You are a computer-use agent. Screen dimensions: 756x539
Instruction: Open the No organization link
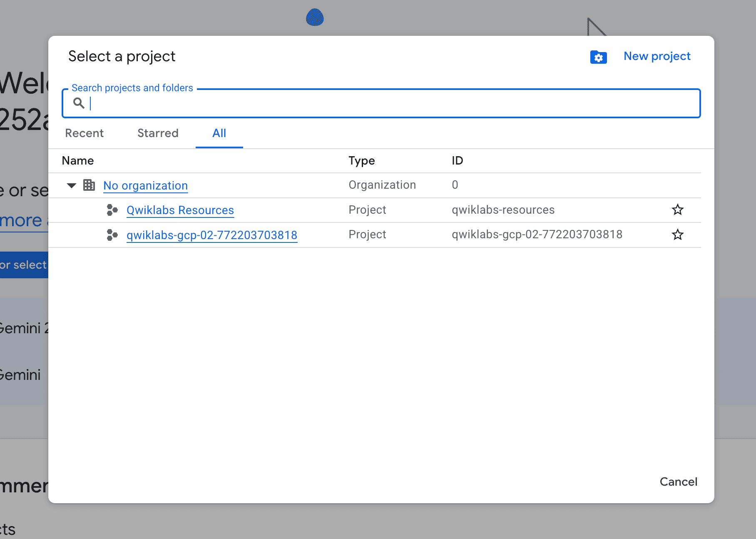tap(145, 185)
